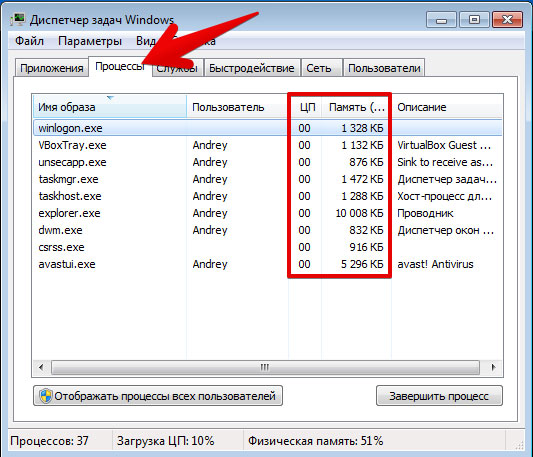Screen dimensions: 533x457
Task: Select the explorer.exe process row
Action: point(268,213)
